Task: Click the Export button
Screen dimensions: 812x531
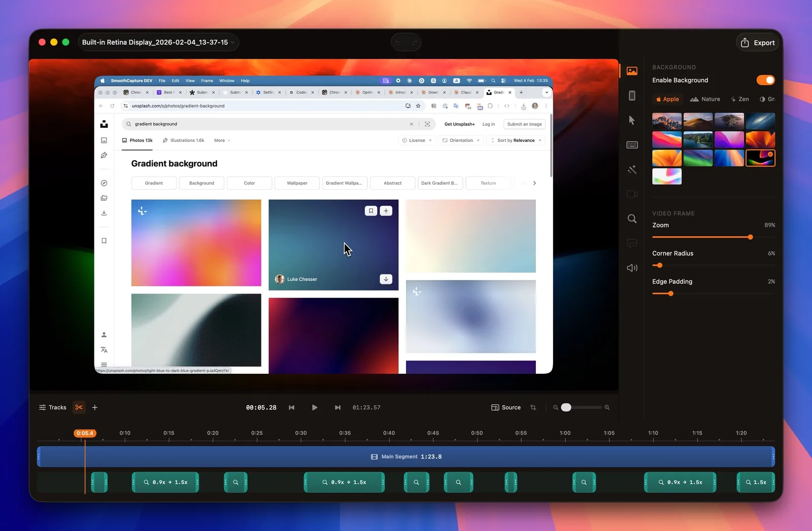Action: 757,42
